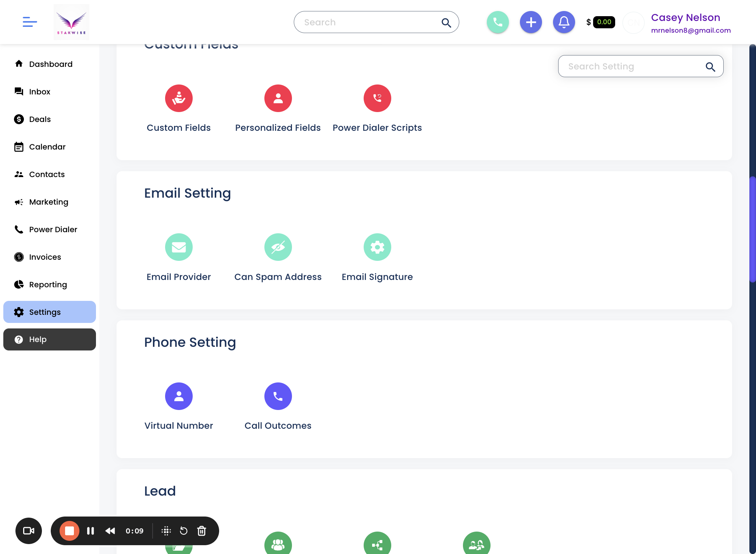Select Settings in sidebar
This screenshot has height=554, width=756.
50,312
